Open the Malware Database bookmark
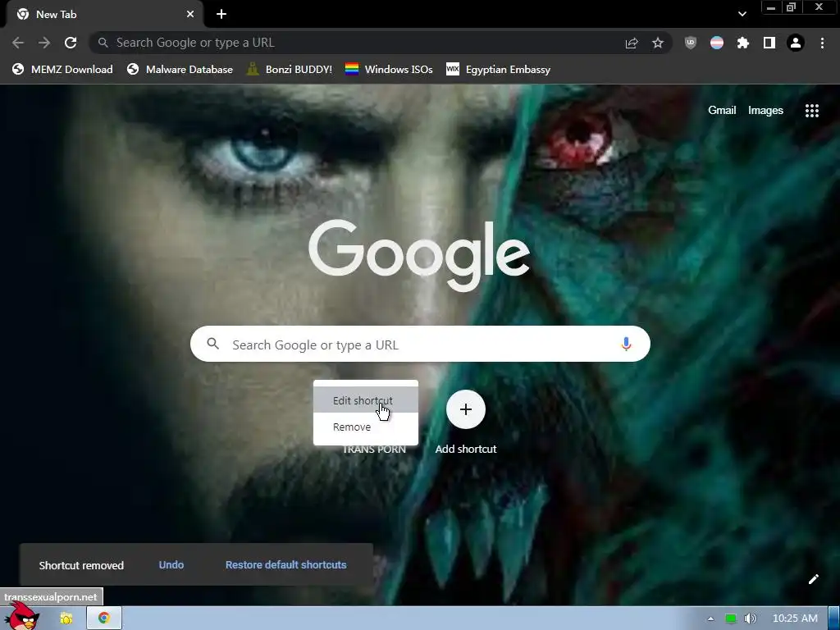 click(180, 70)
